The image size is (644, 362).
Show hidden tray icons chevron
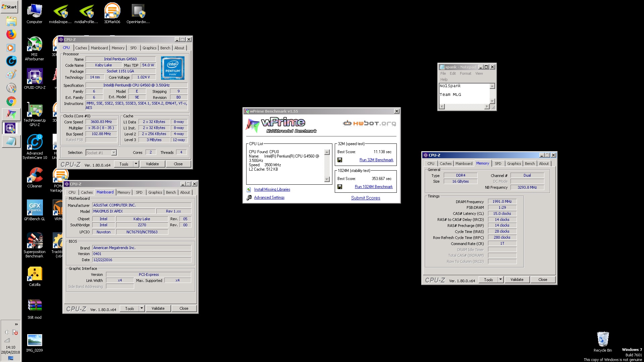(16, 324)
